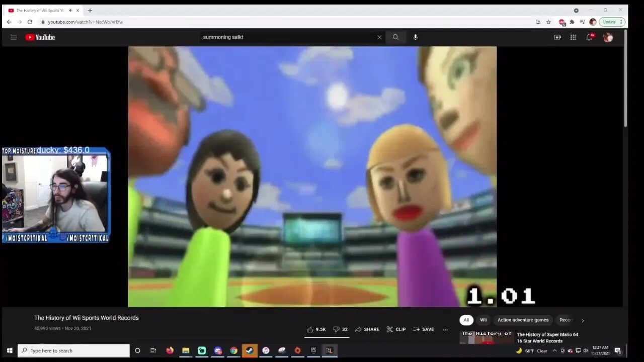Start voice search with microphone
The height and width of the screenshot is (362, 644).
point(415,37)
